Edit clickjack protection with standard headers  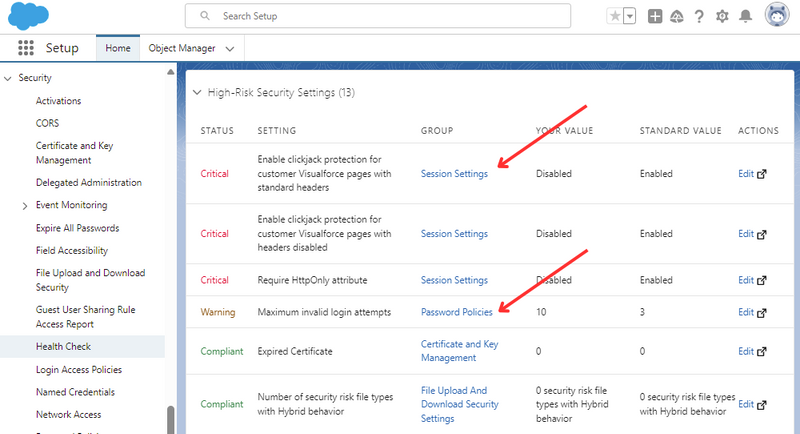pos(746,174)
